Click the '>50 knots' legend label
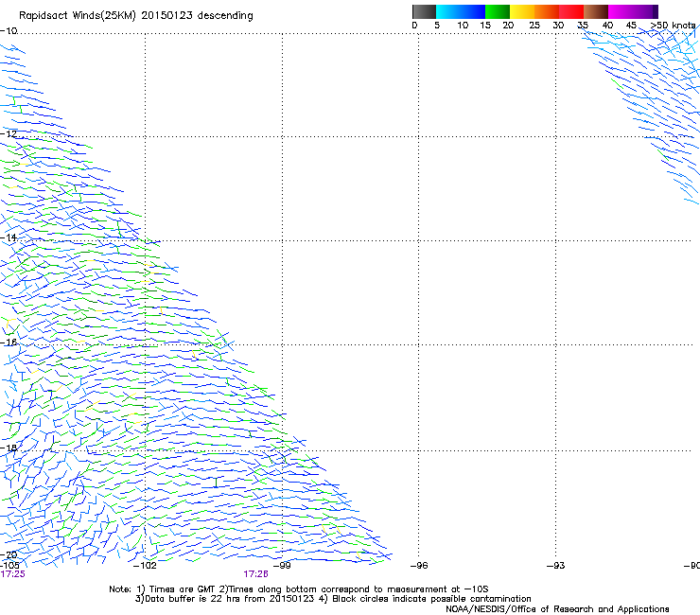Image resolution: width=700 pixels, height=615 pixels. coord(674,26)
